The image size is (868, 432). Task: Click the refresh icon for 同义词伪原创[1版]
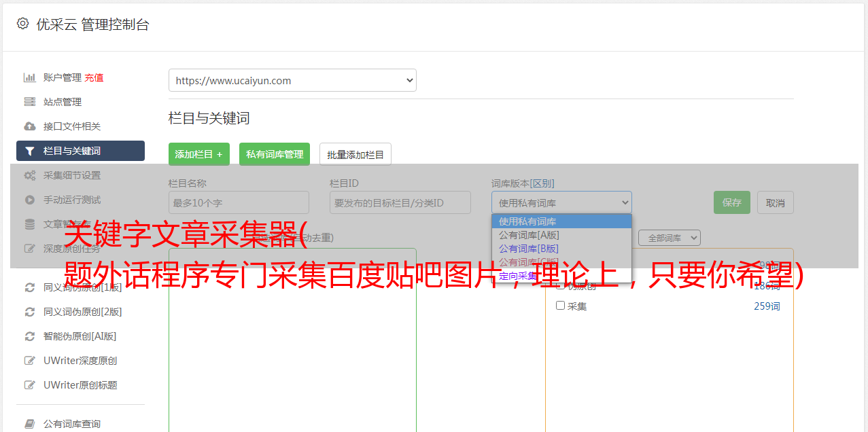(x=29, y=287)
